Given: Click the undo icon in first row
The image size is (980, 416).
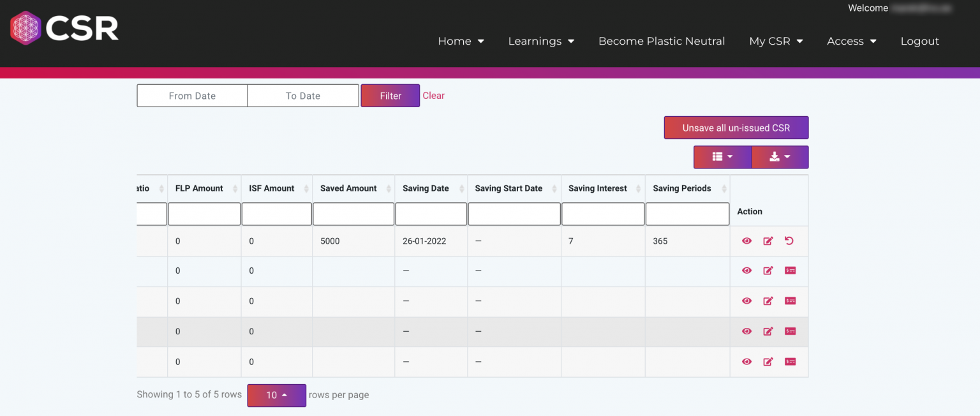Looking at the screenshot, I should (789, 241).
